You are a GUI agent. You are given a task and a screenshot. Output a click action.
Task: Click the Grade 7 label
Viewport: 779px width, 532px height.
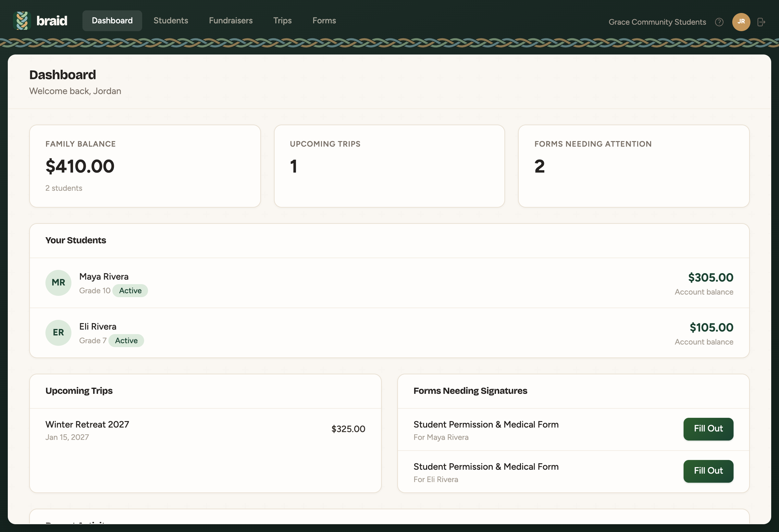[x=93, y=341]
